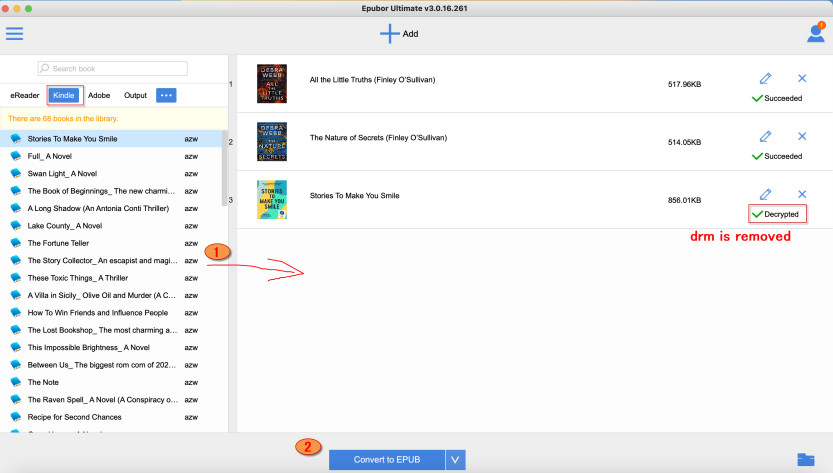Click in the Search book field
Viewport: 833px width, 473px height.
pyautogui.click(x=113, y=68)
